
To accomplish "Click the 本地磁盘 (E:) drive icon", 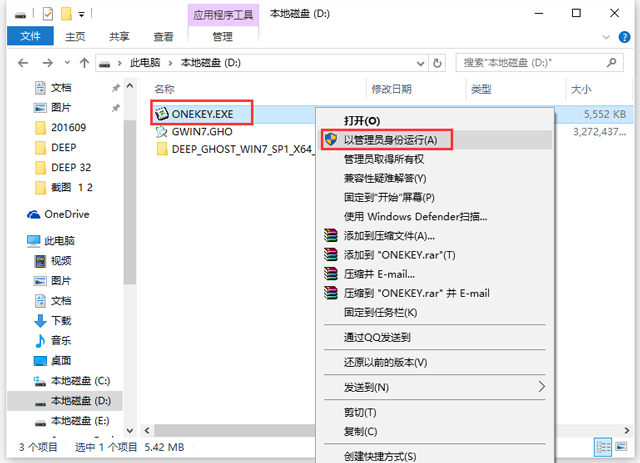I will coord(40,422).
